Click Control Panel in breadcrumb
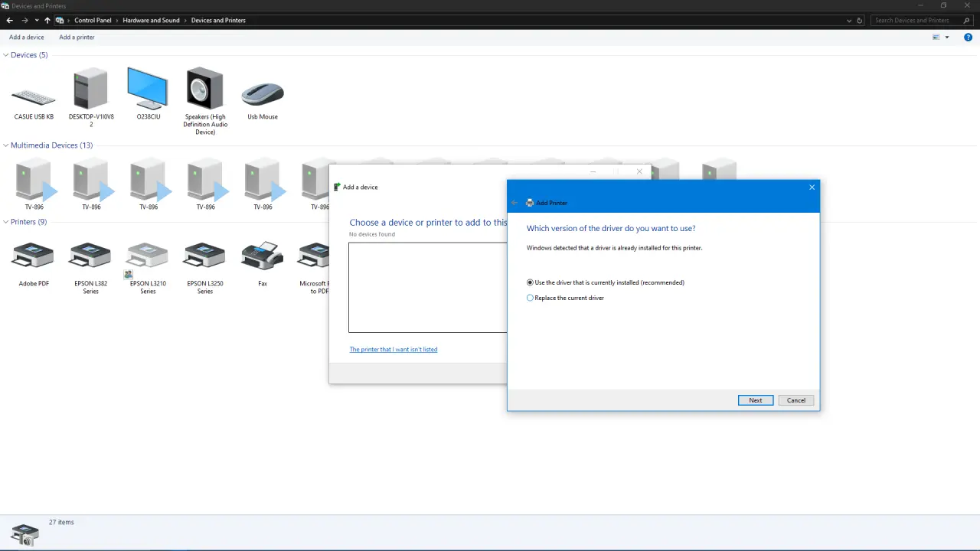The image size is (980, 551). pyautogui.click(x=93, y=21)
